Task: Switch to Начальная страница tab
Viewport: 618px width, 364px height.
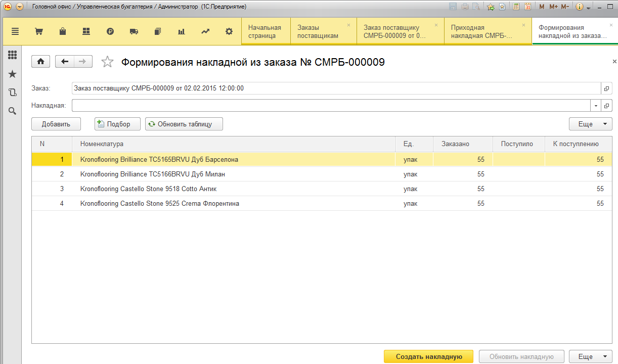Action: pos(266,31)
